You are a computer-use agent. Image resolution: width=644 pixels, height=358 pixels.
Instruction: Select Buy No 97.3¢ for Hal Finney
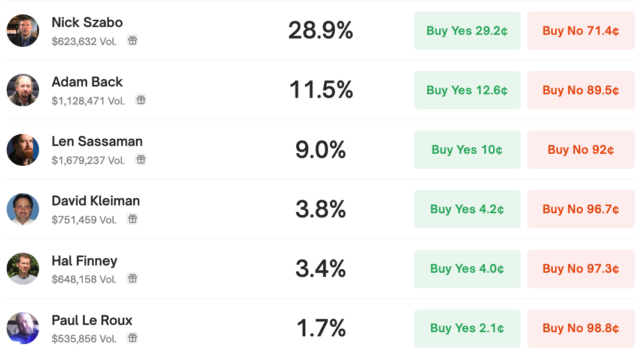[581, 269]
